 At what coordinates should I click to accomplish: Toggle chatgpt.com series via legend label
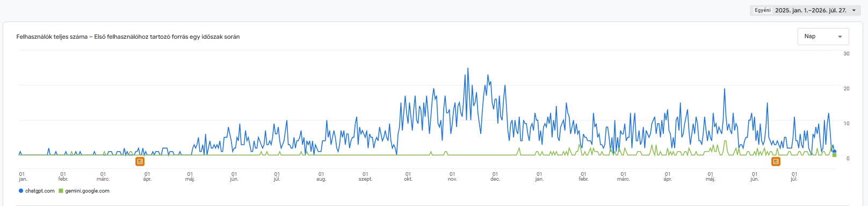click(x=40, y=191)
